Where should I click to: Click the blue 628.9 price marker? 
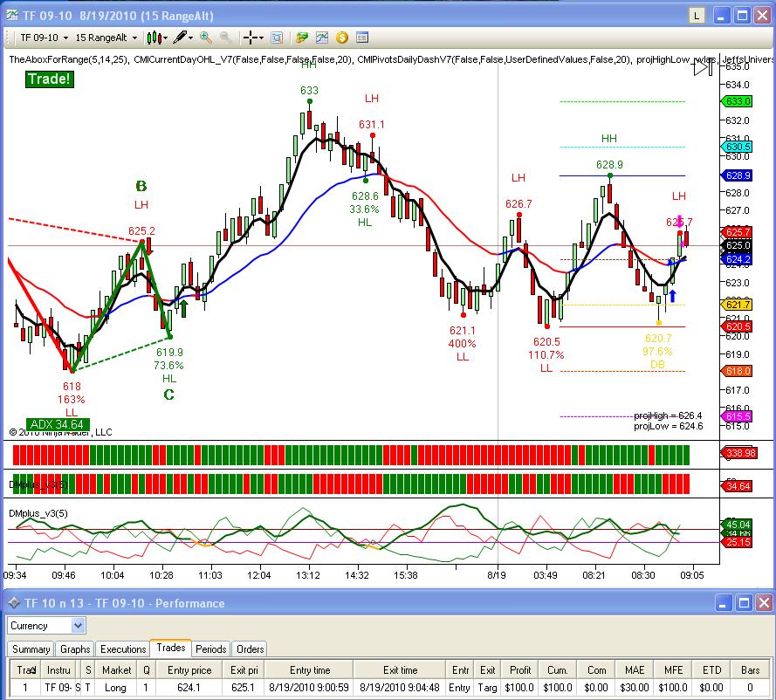pyautogui.click(x=736, y=175)
